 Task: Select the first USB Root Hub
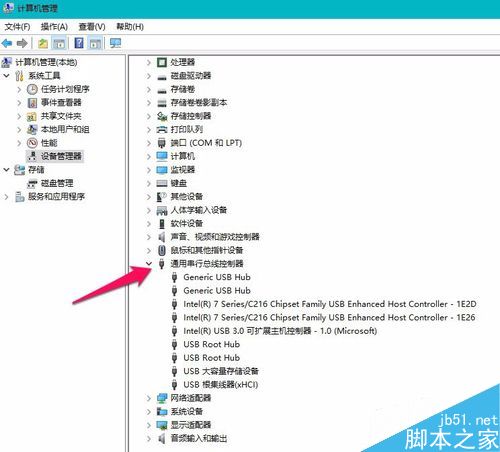coord(212,344)
